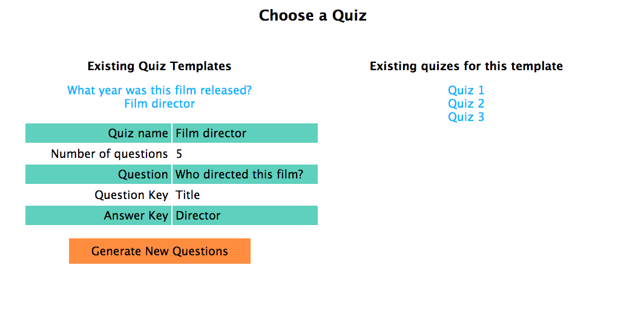Open the 'What year was this film released?' template
Viewport: 644px width, 317px height.
point(159,90)
